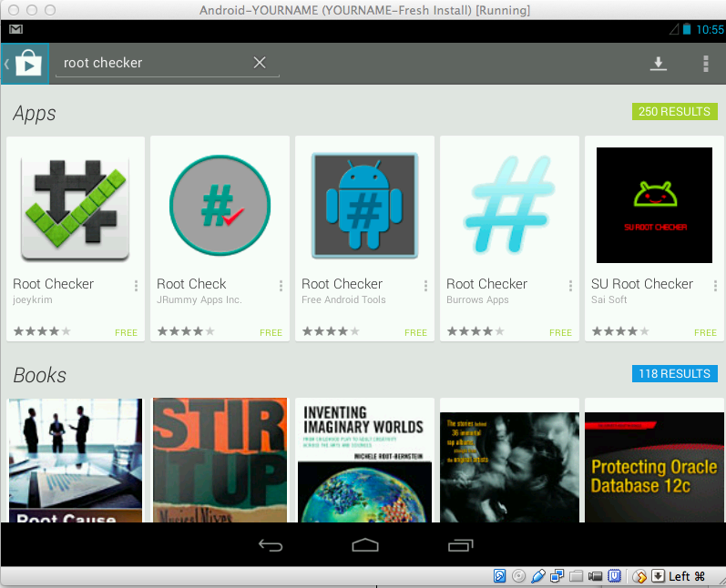Expand options for Free Android Tools app

click(425, 286)
